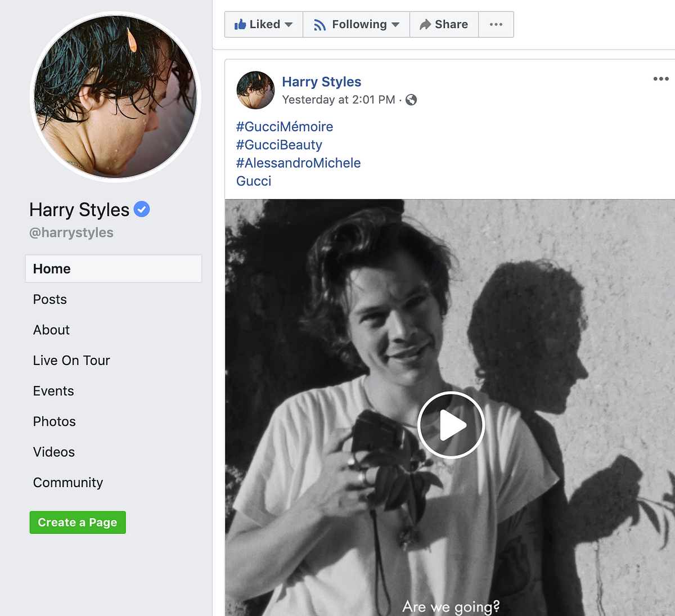Go to the Posts section
Screen dimensions: 675x616
50,299
